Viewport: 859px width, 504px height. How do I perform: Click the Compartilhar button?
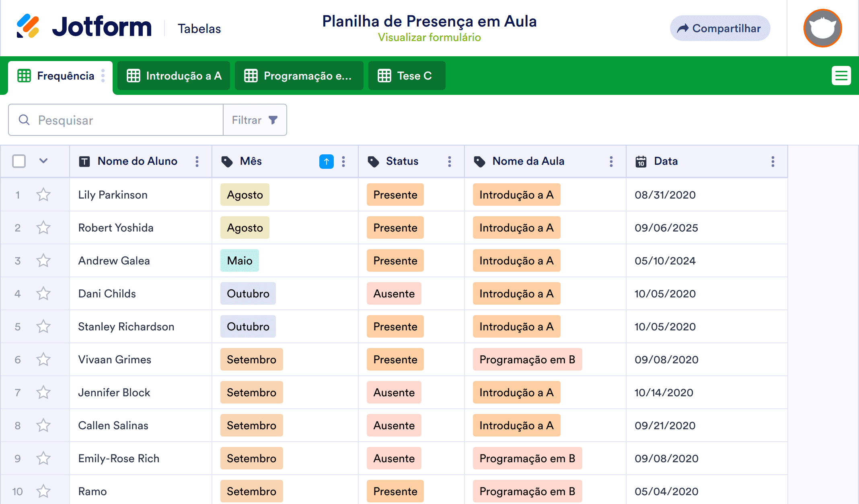click(719, 28)
